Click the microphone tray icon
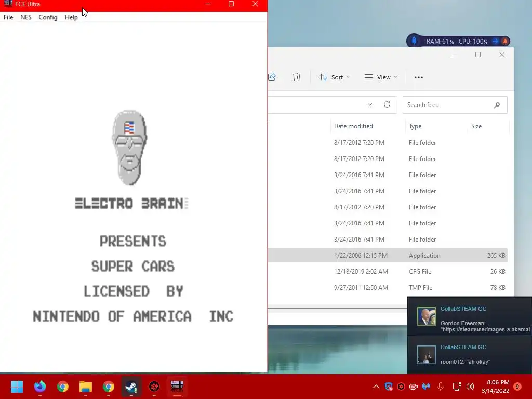The width and height of the screenshot is (532, 399). (441, 387)
